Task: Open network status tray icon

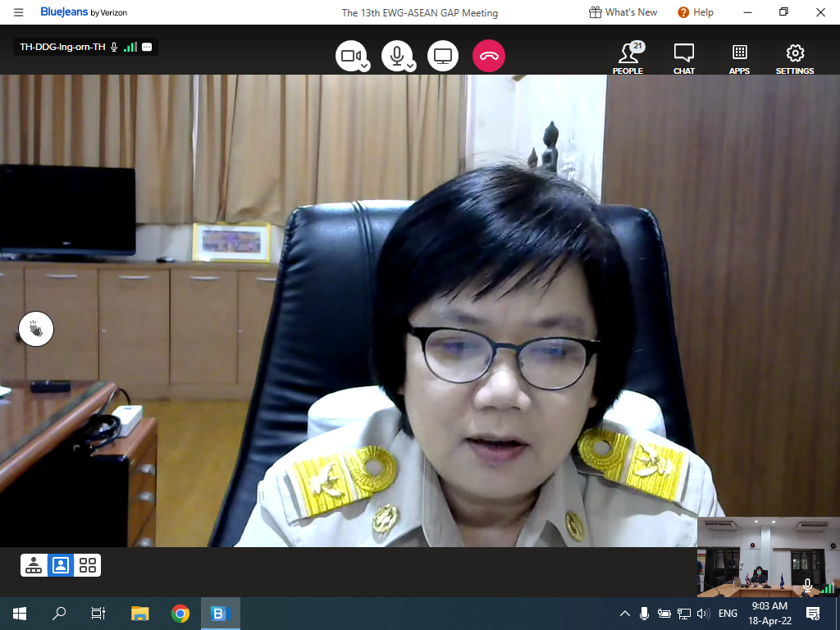Action: (684, 614)
